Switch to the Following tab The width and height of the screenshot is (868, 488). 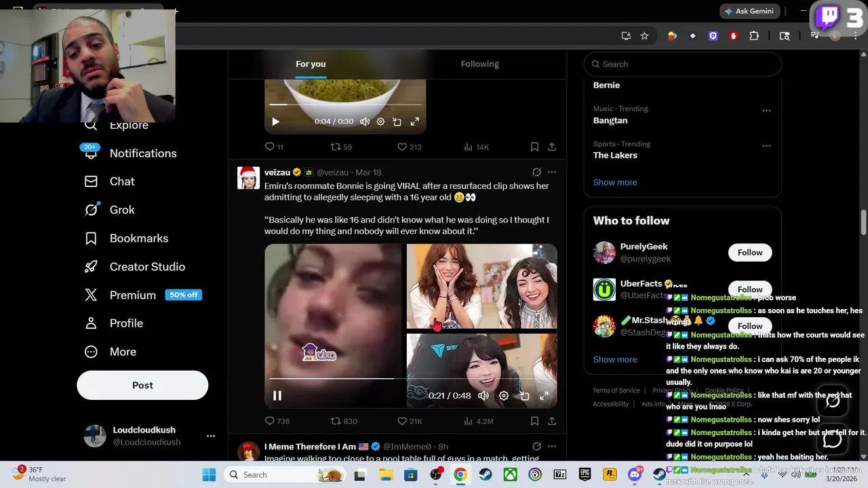tap(480, 64)
